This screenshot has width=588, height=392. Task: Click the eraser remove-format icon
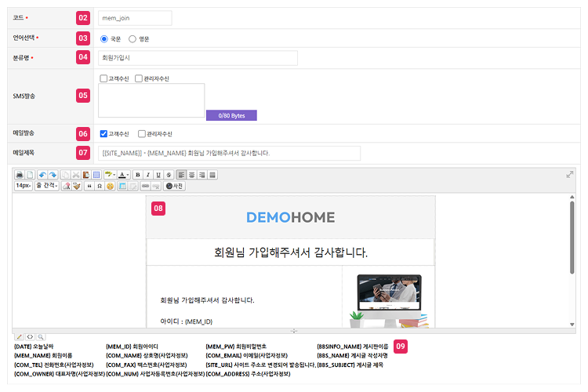coord(67,186)
